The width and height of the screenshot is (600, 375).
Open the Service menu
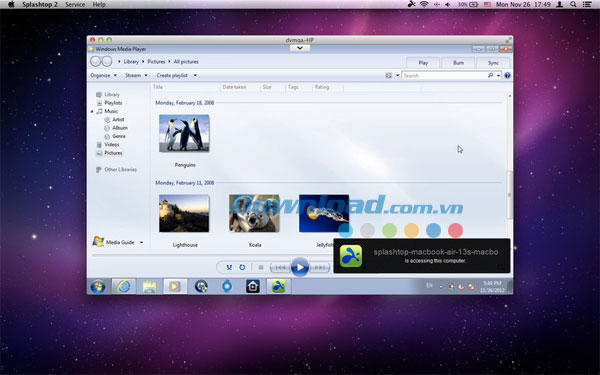click(75, 5)
